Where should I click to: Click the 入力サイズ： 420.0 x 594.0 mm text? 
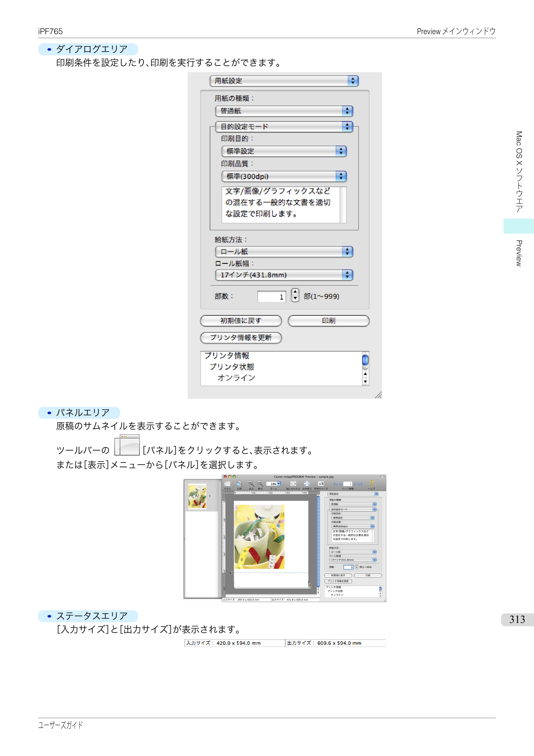point(223,643)
